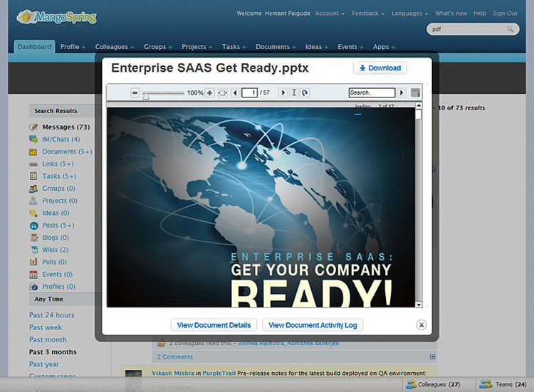Select the text cursor tool
Viewport: 534px width, 392px height.
coord(294,92)
